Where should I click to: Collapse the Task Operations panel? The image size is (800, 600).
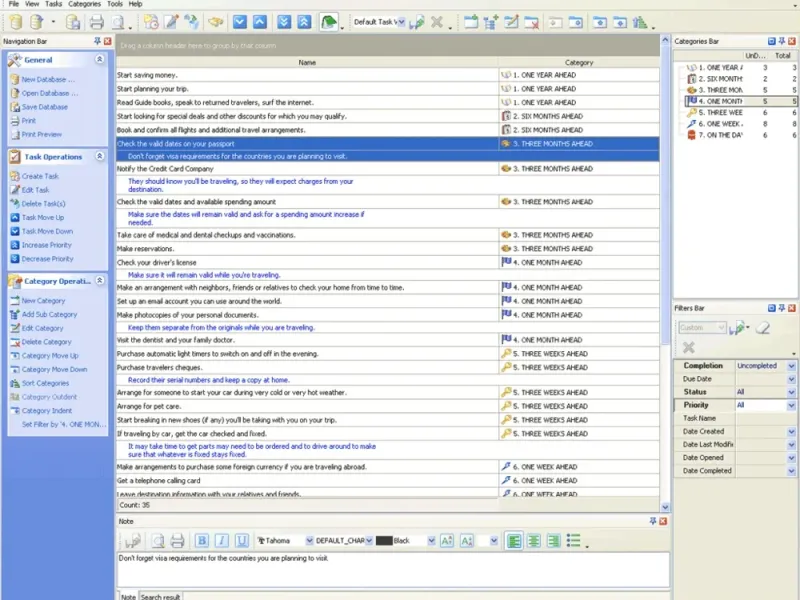pos(100,157)
